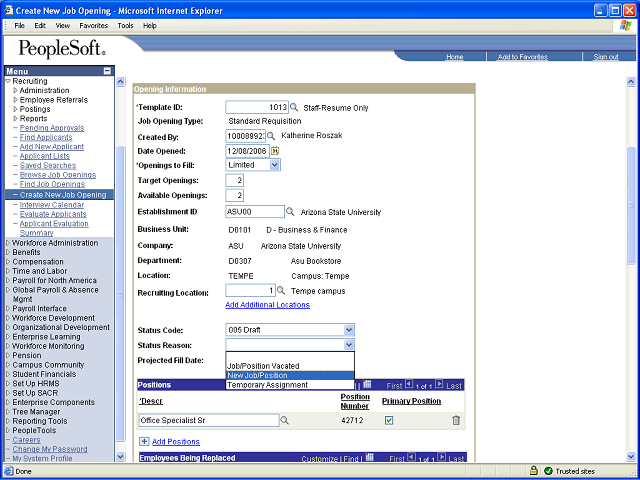Image resolution: width=640 pixels, height=480 pixels.
Task: Open the Help menu
Action: [x=150, y=26]
